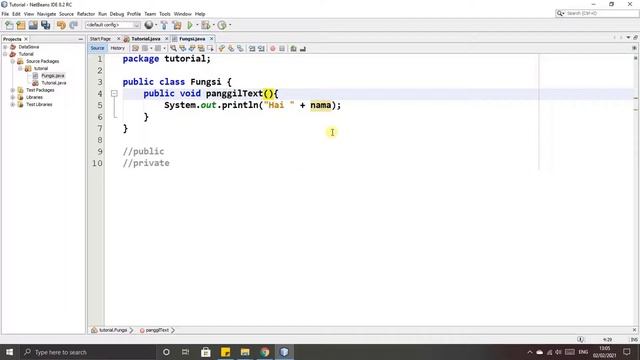The width and height of the screenshot is (640, 360).
Task: Expand the Test Libraries node
Action: 13,104
